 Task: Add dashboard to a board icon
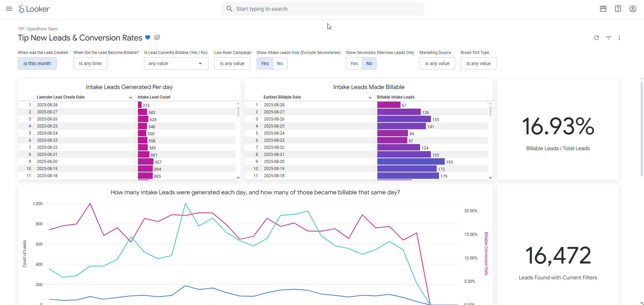(157, 37)
